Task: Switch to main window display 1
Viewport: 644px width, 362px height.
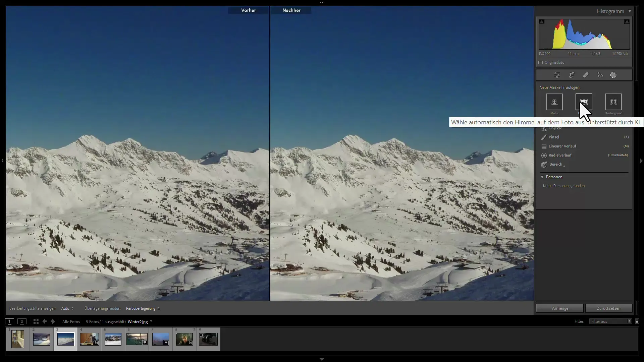Action: pos(10,321)
